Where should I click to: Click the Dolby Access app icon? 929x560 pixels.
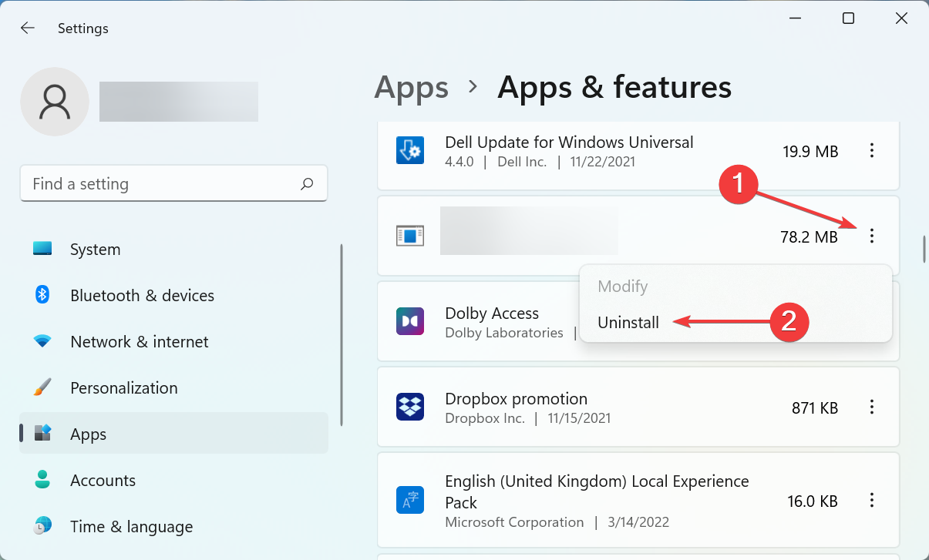410,321
